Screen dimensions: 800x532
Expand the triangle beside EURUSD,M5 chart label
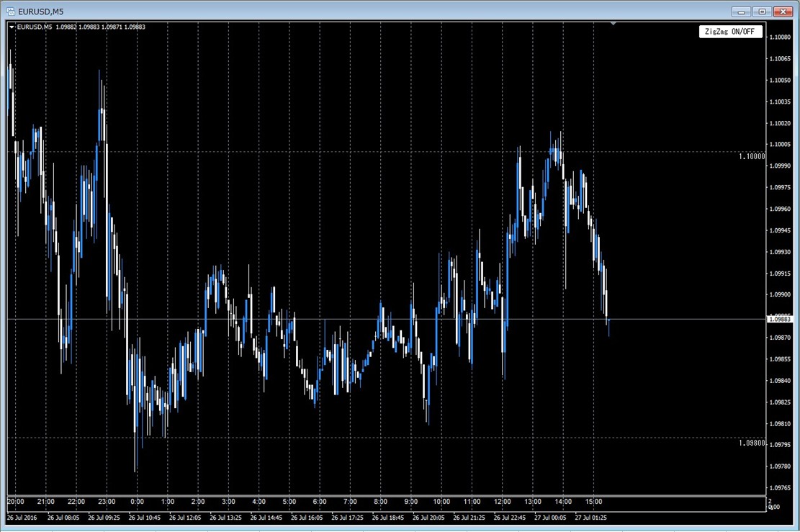[x=12, y=27]
